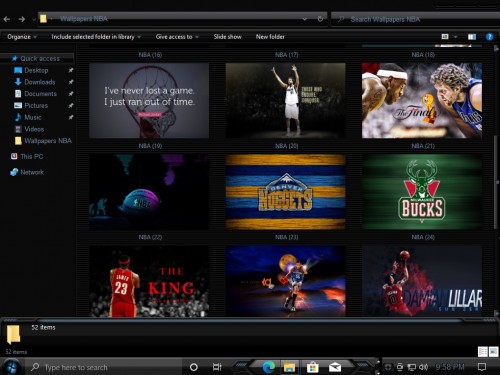This screenshot has width=500, height=375.
Task: Switch to large thumbnails view in status bar
Action: point(493,352)
